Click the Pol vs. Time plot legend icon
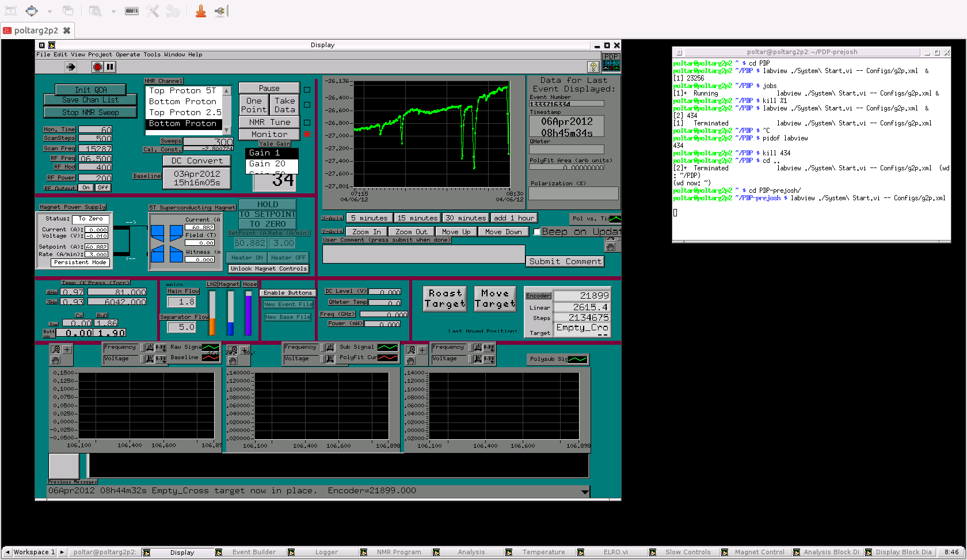Image resolution: width=967 pixels, height=560 pixels. (615, 219)
